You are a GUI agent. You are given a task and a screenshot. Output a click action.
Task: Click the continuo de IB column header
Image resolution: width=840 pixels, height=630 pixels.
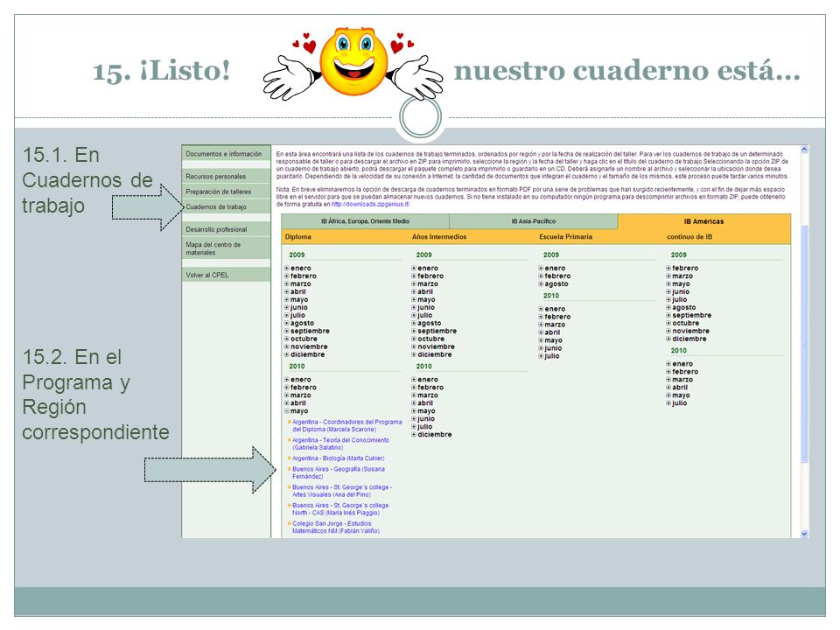[689, 237]
